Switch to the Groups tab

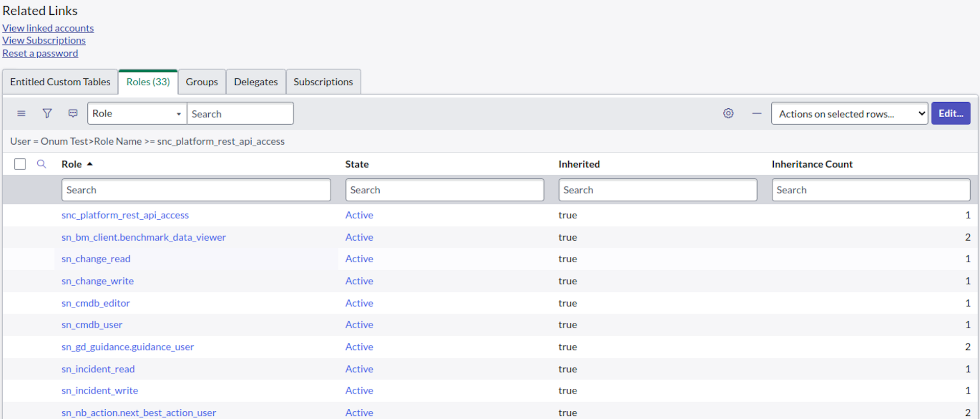(x=202, y=82)
